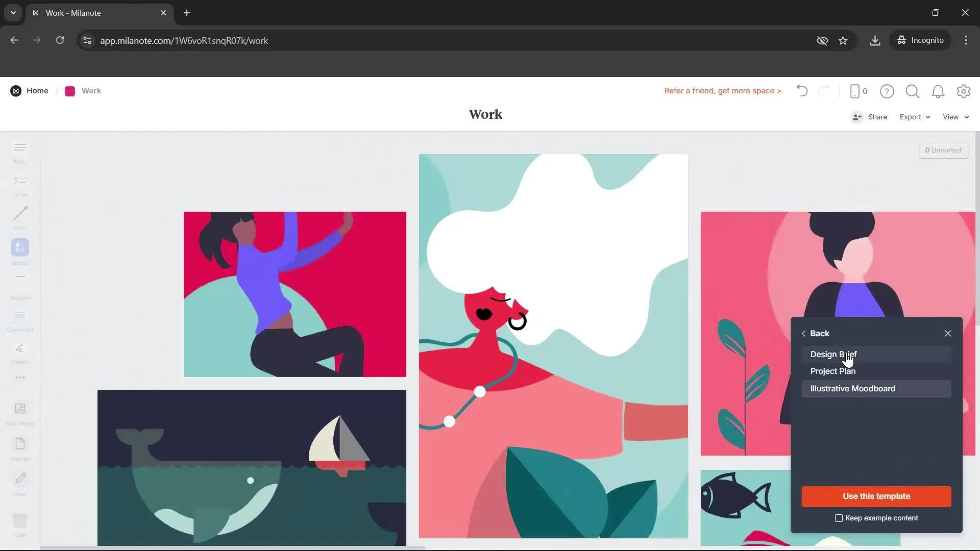The width and height of the screenshot is (980, 551).
Task: Open the View dropdown
Action: pos(955,117)
